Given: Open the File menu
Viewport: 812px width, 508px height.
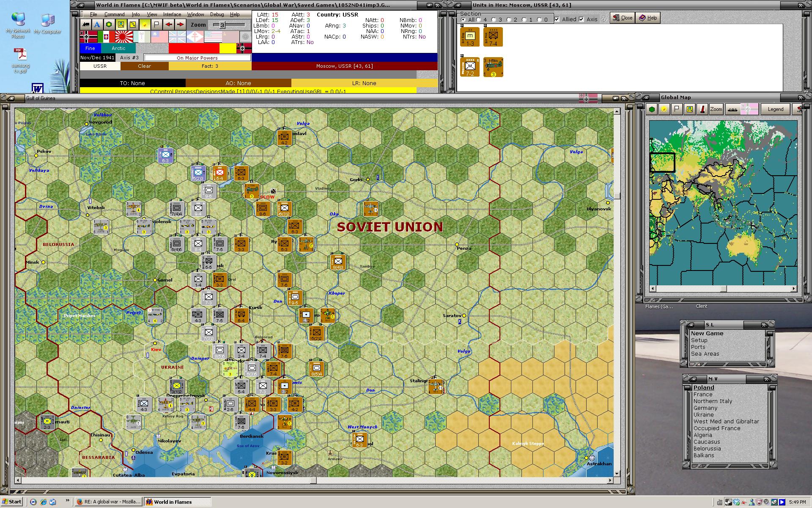Looking at the screenshot, I should pos(93,14).
